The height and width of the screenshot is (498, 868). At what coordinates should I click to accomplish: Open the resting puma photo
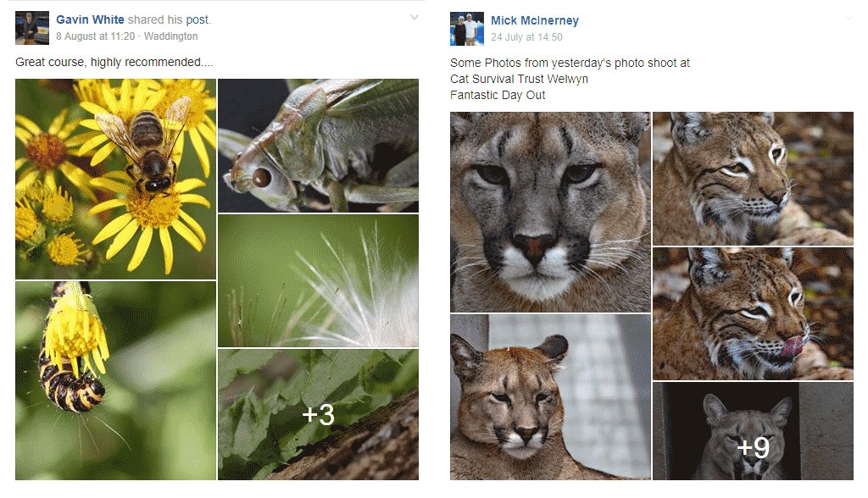pyautogui.click(x=550, y=396)
